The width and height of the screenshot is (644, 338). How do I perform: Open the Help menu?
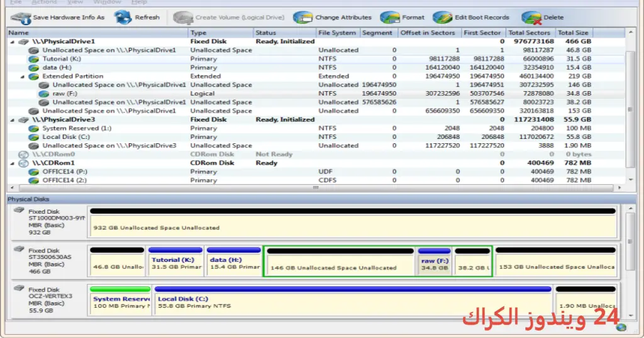click(x=139, y=2)
